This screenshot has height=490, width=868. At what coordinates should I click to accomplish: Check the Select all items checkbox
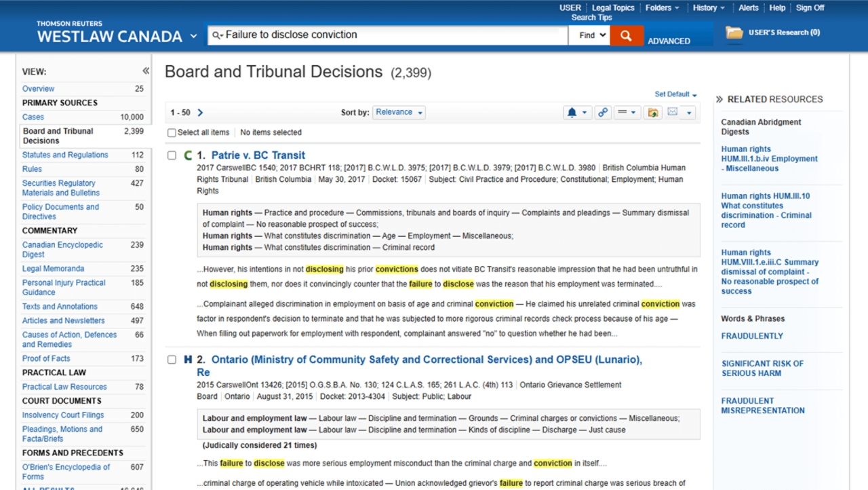pyautogui.click(x=172, y=132)
